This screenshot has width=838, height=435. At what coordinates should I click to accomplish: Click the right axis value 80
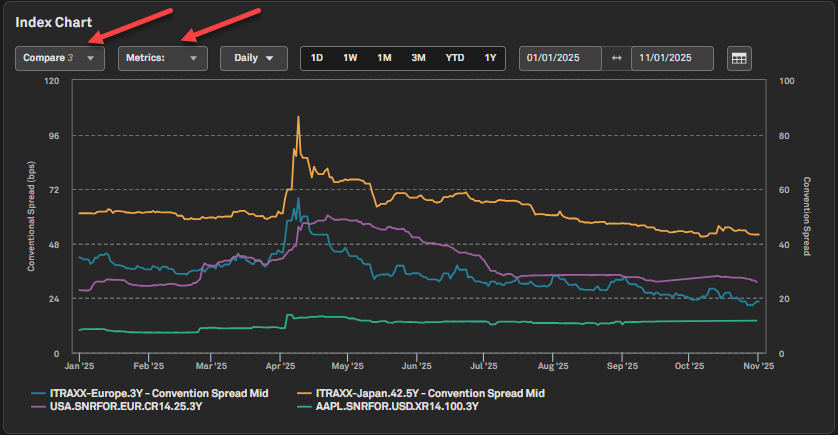tap(784, 136)
